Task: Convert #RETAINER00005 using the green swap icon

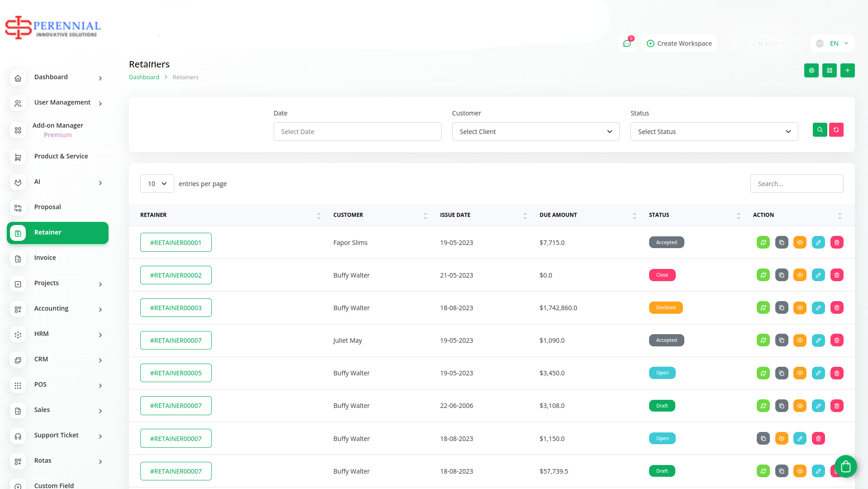Action: 763,373
